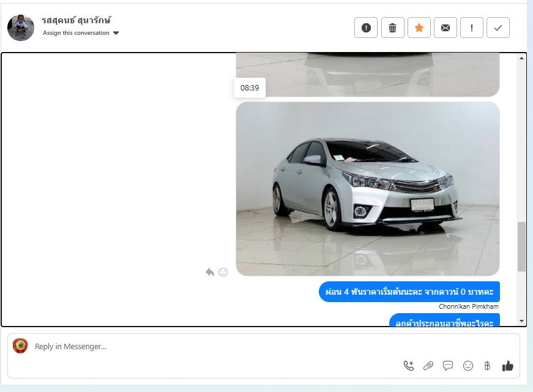
Task: Click the dropdown arrow beside Assign this conversation
Action: [116, 33]
